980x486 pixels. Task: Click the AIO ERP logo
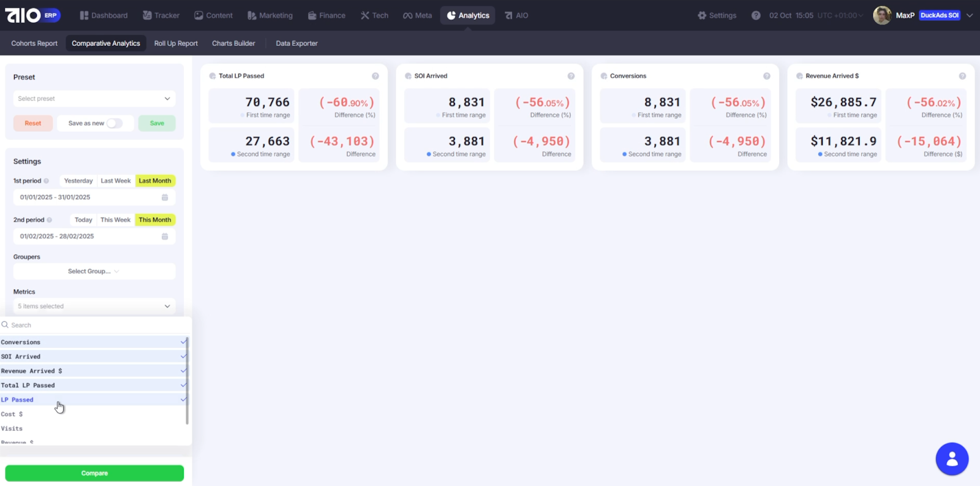pos(32,15)
